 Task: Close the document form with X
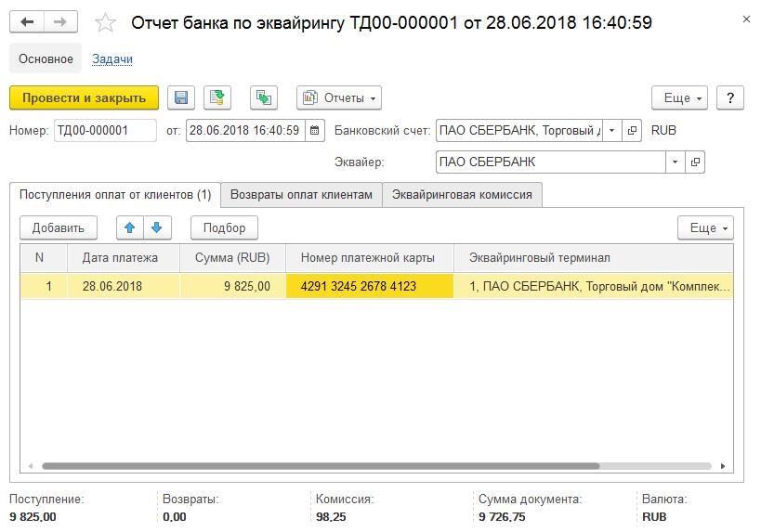746,19
